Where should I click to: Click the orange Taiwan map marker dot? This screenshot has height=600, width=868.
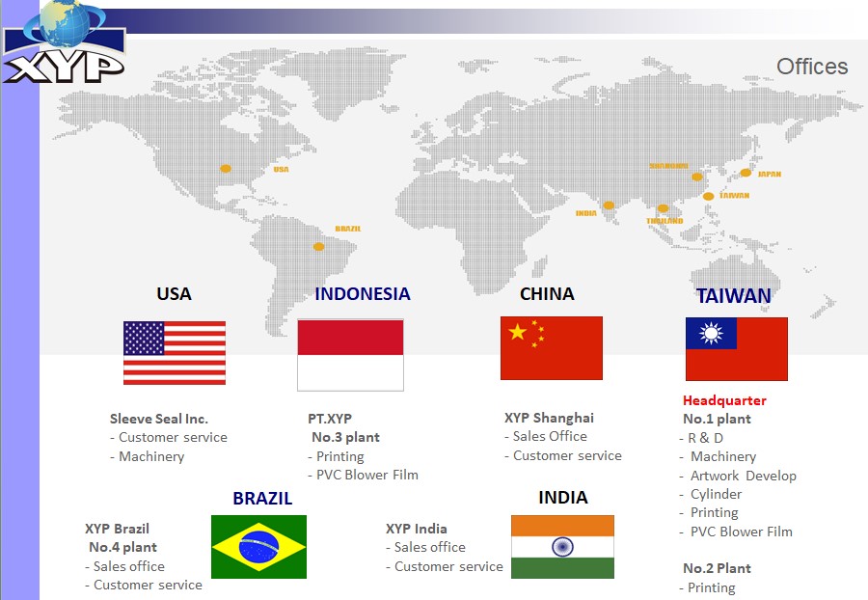pyautogui.click(x=709, y=197)
